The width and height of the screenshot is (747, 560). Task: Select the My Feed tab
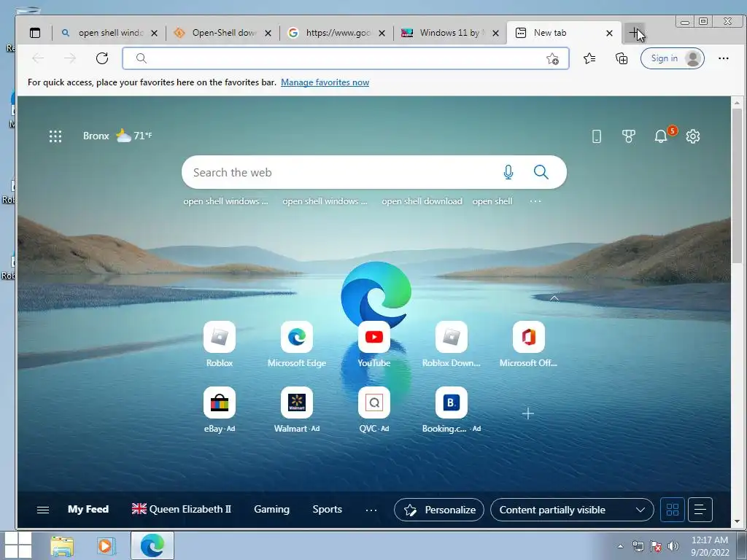click(88, 509)
